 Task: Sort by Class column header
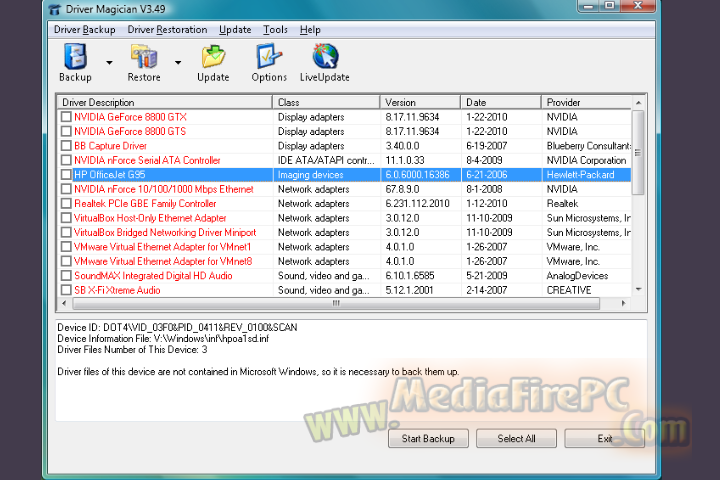[326, 102]
